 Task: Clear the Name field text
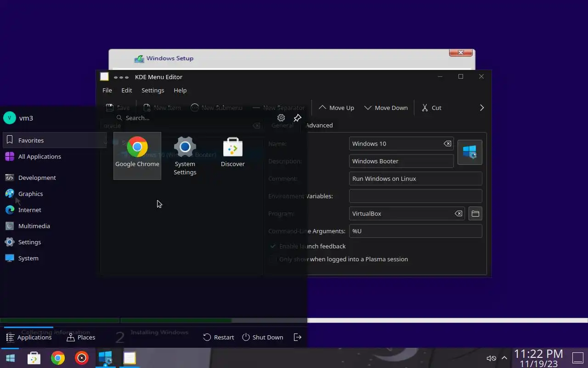point(447,144)
